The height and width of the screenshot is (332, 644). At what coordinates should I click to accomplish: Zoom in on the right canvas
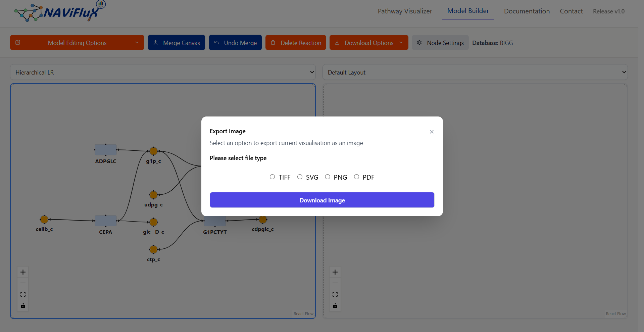point(335,272)
